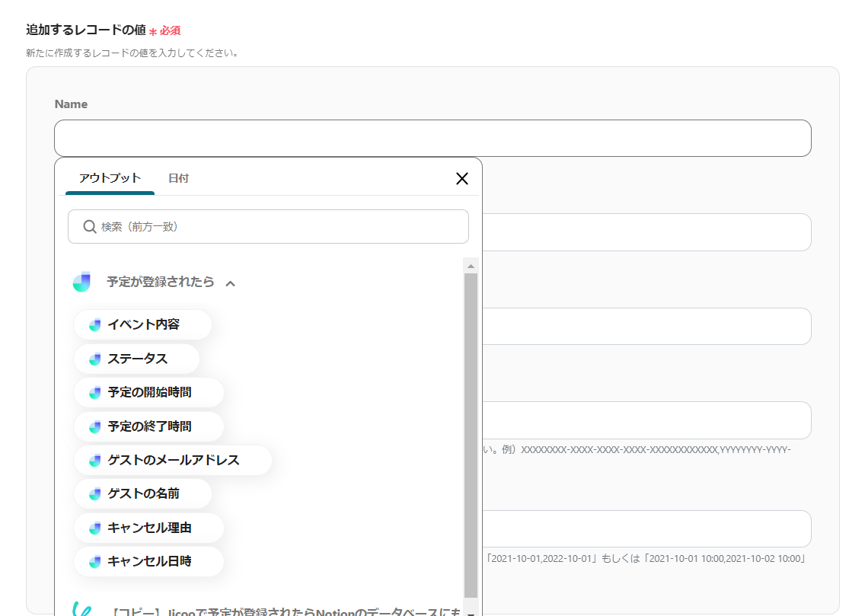This screenshot has width=849, height=616.
Task: Click the scrollbar up arrow in popup
Action: pos(471,266)
